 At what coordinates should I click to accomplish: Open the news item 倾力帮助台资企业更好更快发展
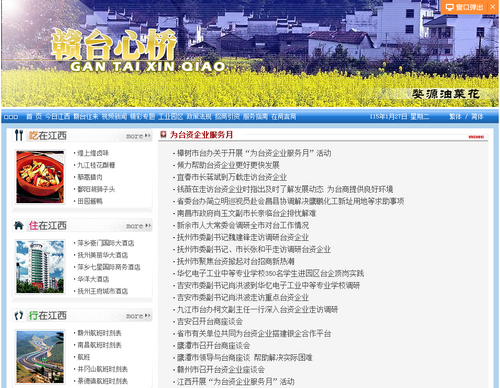click(x=228, y=165)
